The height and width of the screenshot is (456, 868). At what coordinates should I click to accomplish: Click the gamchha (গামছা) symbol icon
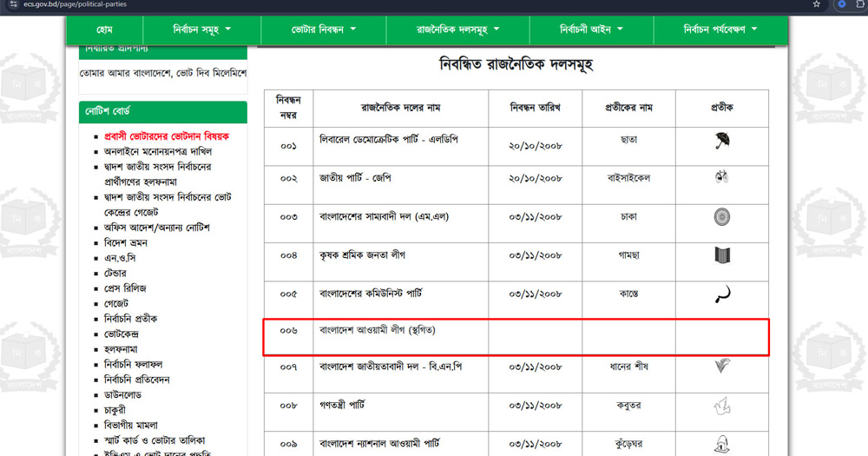pos(722,254)
